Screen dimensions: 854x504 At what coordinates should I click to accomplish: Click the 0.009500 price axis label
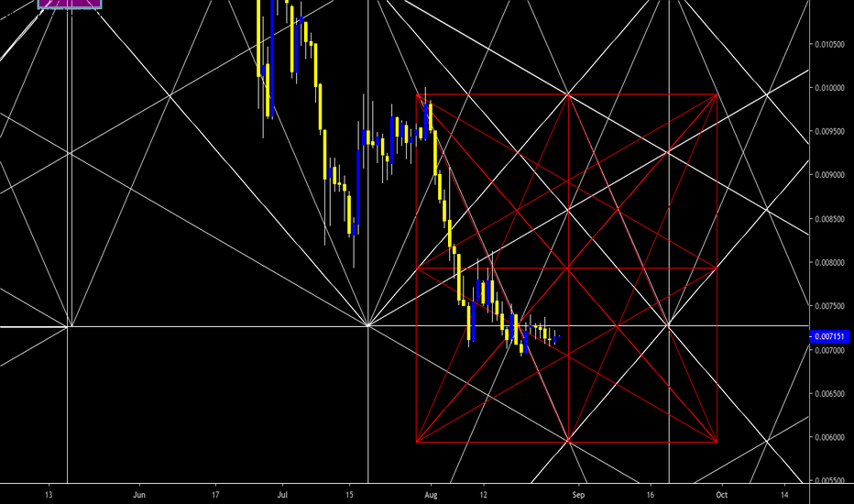[829, 131]
